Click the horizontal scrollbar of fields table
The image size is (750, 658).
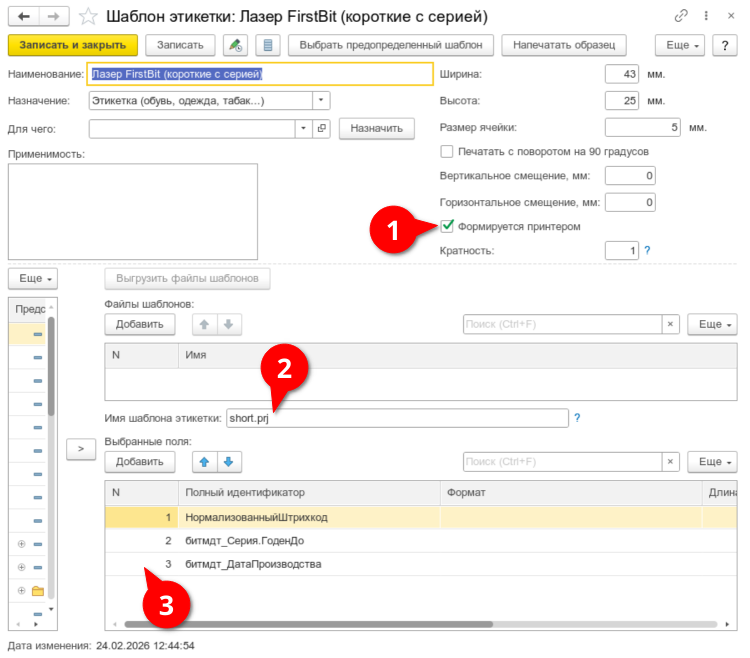click(309, 624)
